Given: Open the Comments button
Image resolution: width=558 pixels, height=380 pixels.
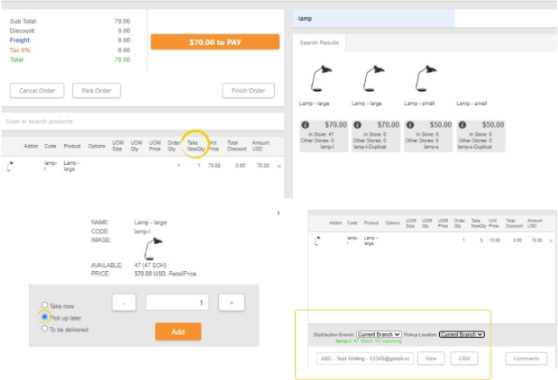Looking at the screenshot, I should coord(526,358).
